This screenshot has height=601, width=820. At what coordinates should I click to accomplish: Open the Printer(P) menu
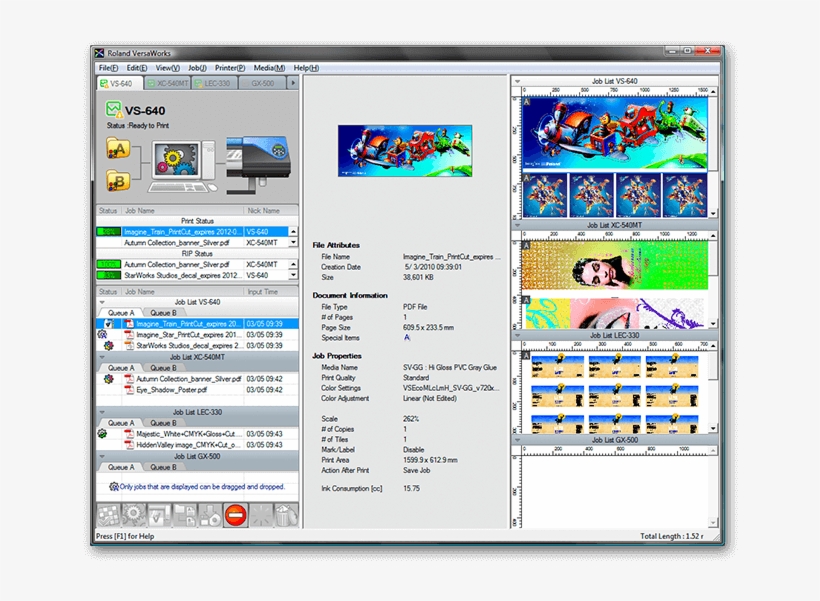[228, 67]
